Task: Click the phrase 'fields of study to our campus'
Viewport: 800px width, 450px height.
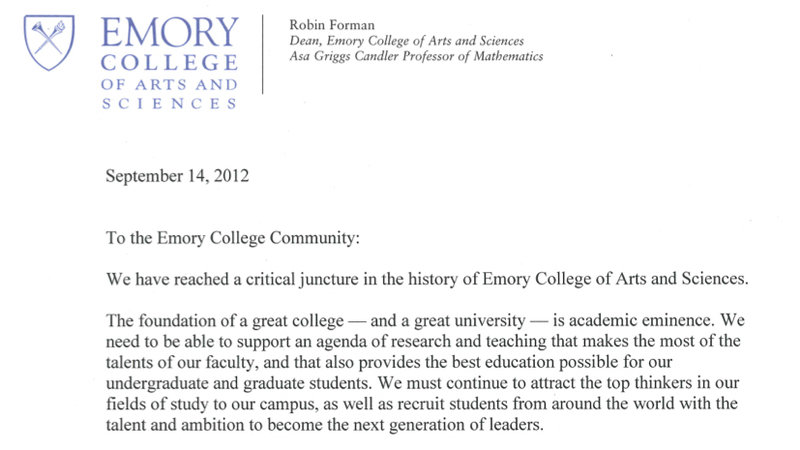Action: point(204,386)
